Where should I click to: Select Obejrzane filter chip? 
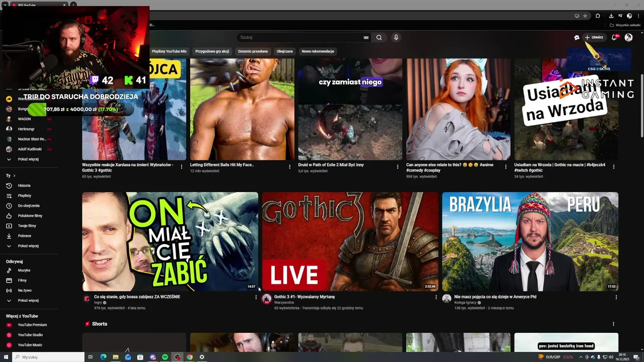click(x=285, y=51)
